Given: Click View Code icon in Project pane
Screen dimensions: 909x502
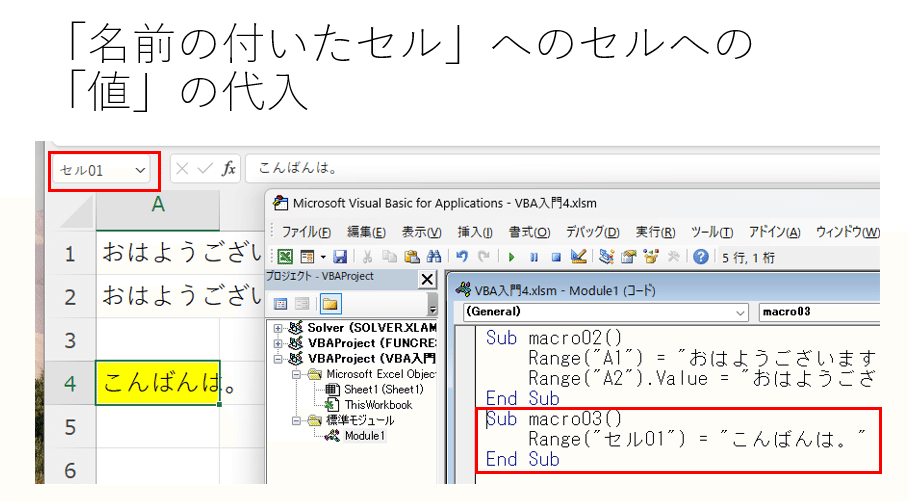Looking at the screenshot, I should (x=281, y=304).
